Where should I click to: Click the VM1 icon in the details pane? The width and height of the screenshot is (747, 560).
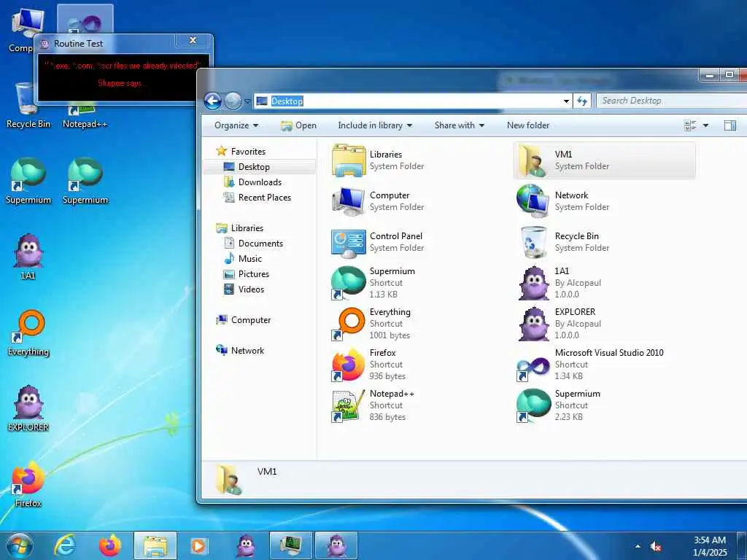click(x=228, y=480)
